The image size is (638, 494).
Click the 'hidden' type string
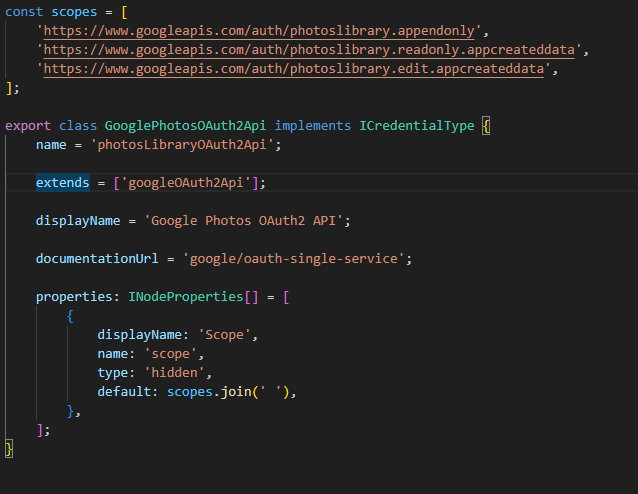(174, 373)
